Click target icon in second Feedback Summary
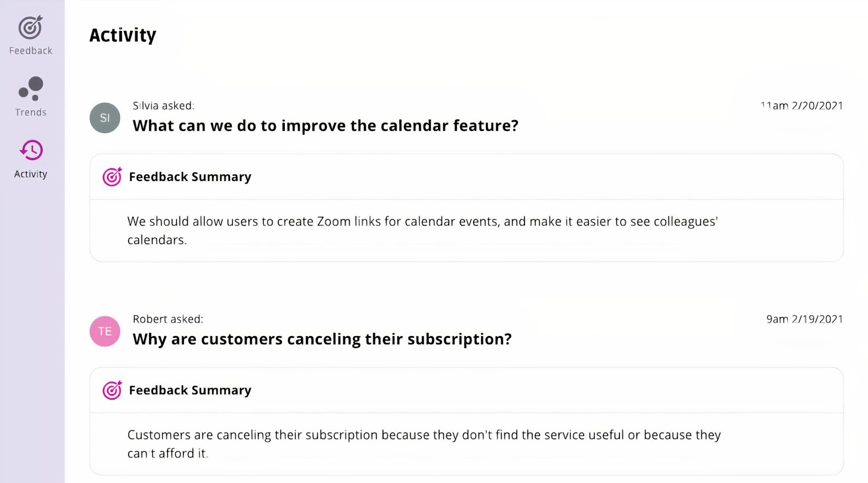The image size is (868, 483). click(112, 390)
